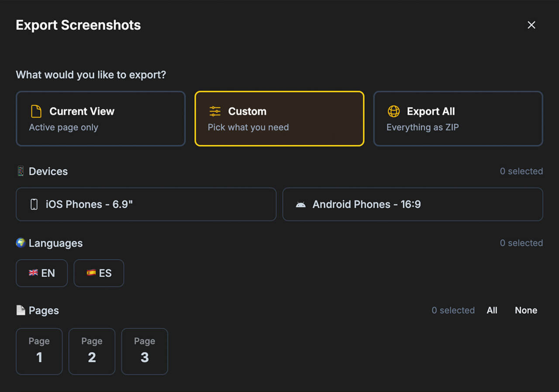
Task: Click the sliders icon on the Custom card
Action: pyautogui.click(x=214, y=111)
